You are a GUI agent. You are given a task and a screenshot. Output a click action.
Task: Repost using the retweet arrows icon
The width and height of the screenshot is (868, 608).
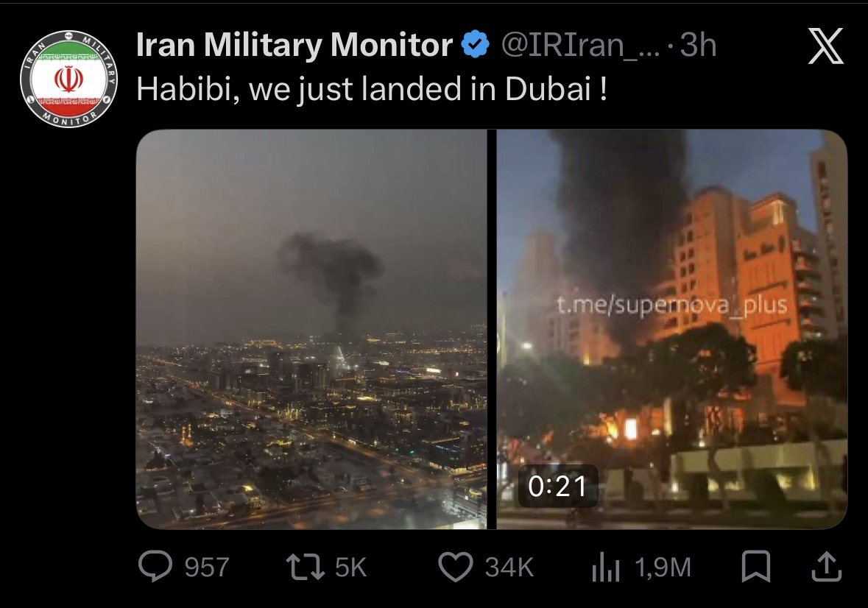[x=305, y=568]
